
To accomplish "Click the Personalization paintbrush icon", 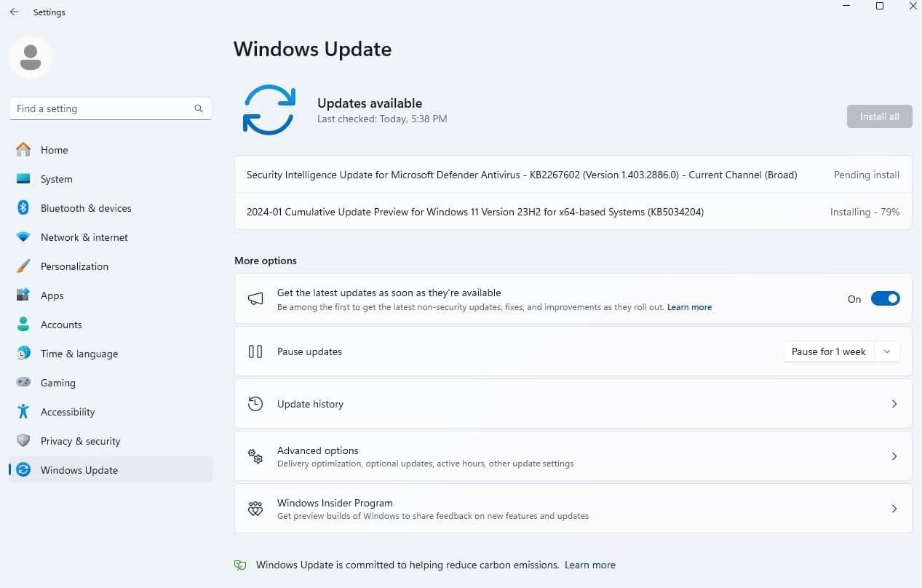I will click(x=23, y=266).
